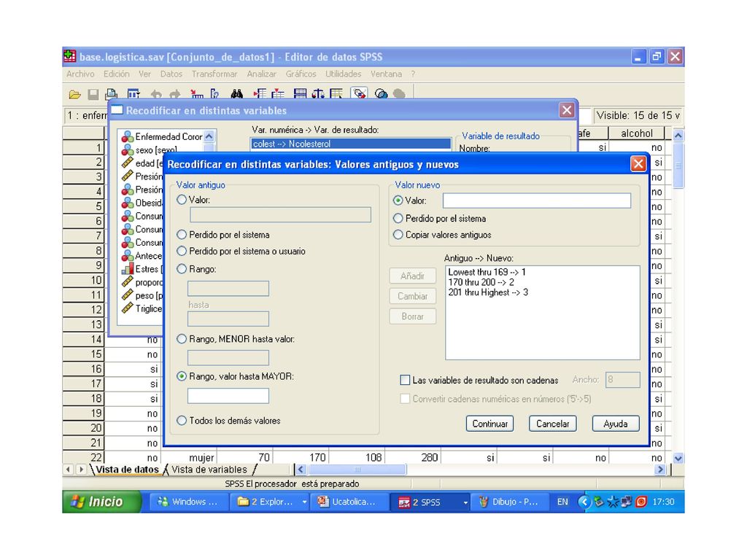
Task: Open the Transformar menu
Action: point(214,74)
